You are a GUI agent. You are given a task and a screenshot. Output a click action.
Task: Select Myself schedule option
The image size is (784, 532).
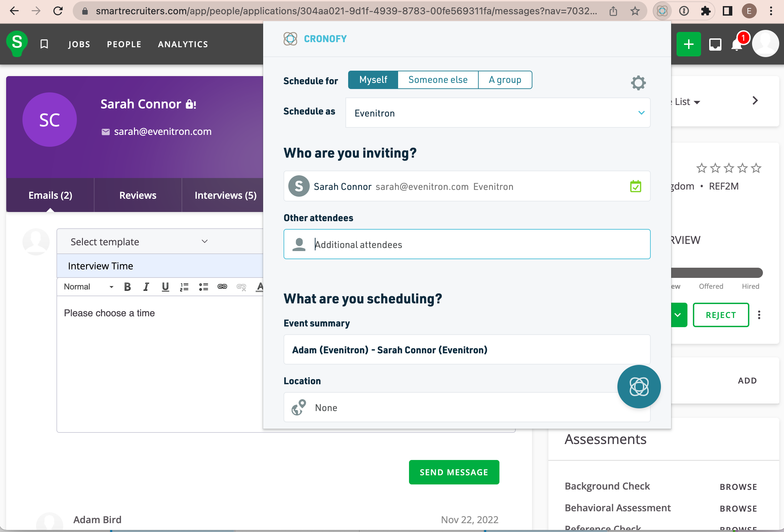[x=373, y=80]
